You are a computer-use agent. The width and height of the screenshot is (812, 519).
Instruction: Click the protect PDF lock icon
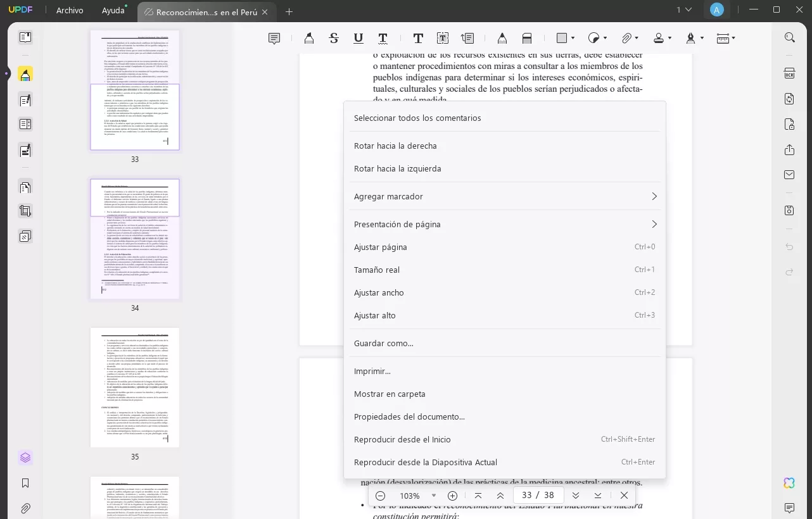789,124
